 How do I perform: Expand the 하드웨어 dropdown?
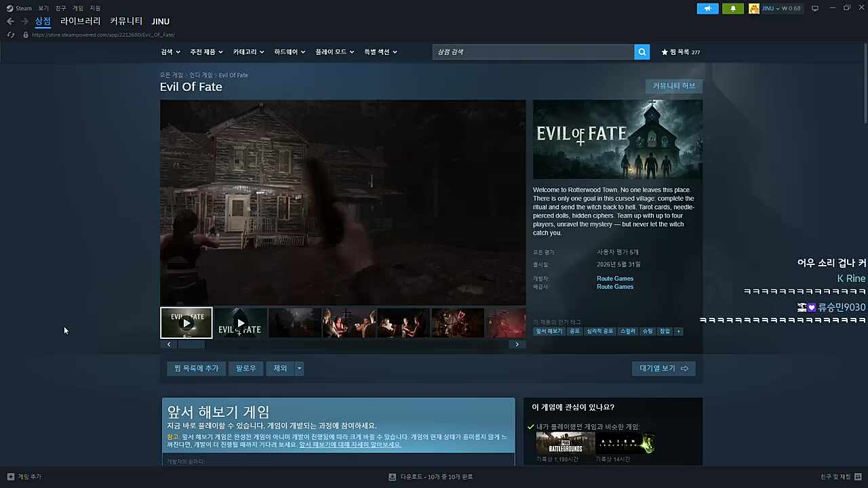point(290,52)
